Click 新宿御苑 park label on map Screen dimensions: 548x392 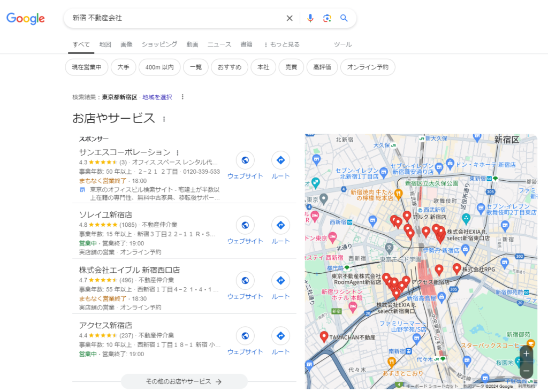click(518, 334)
